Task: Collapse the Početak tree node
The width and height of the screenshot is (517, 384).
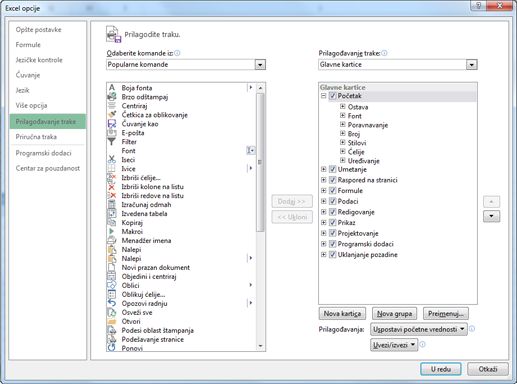Action: pyautogui.click(x=323, y=96)
